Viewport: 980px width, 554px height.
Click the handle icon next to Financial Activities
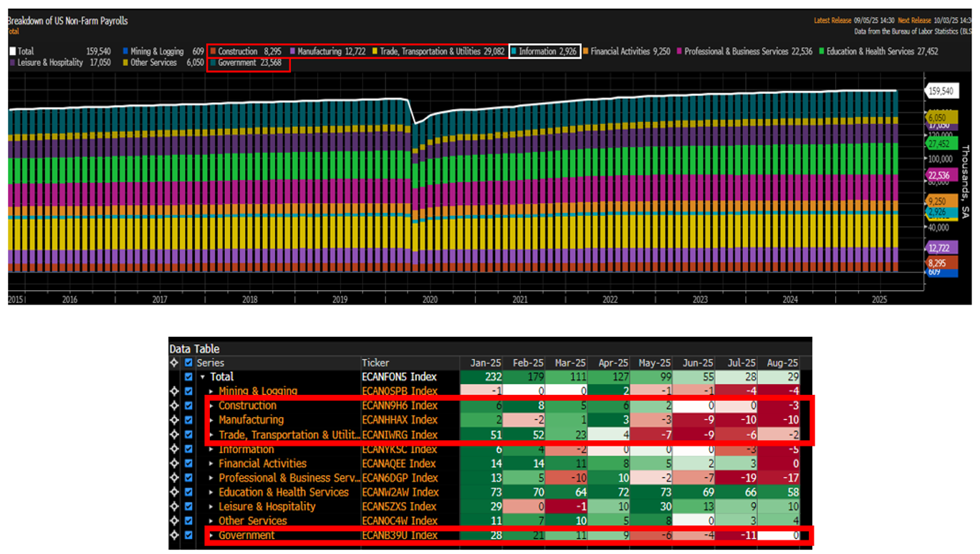coord(174,464)
